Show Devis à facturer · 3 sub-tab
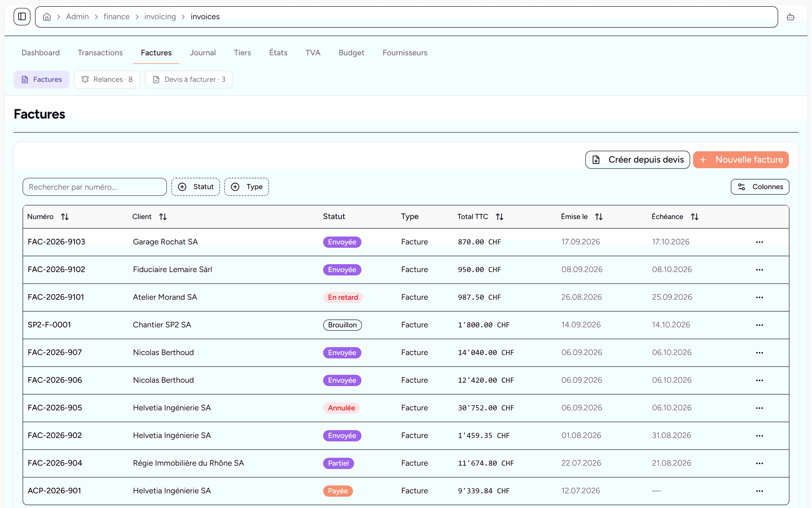 (189, 80)
